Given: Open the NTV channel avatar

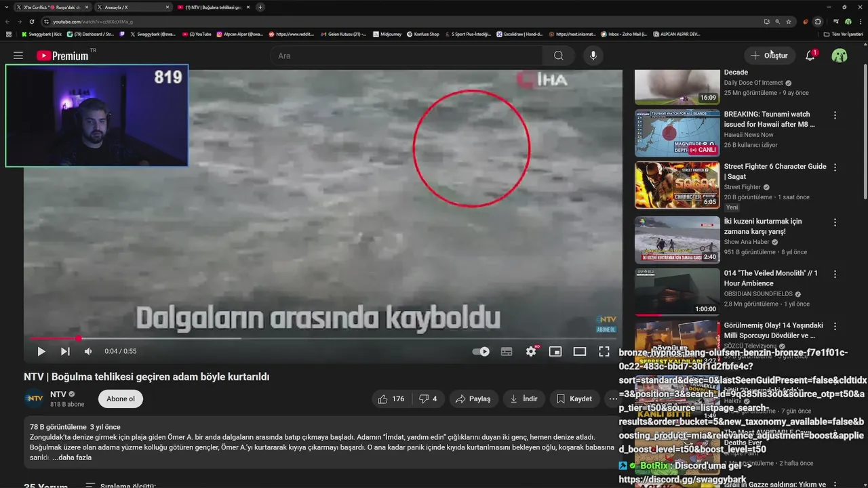Looking at the screenshot, I should point(34,399).
